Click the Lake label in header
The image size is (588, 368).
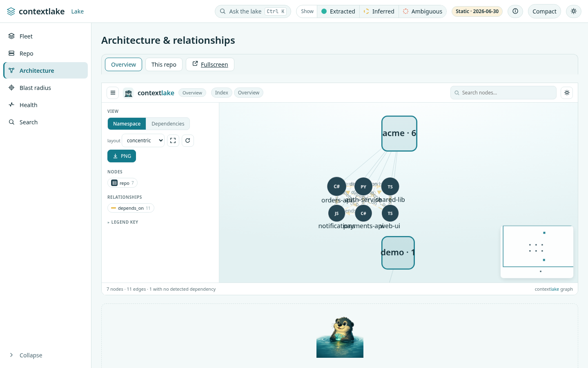pyautogui.click(x=77, y=11)
